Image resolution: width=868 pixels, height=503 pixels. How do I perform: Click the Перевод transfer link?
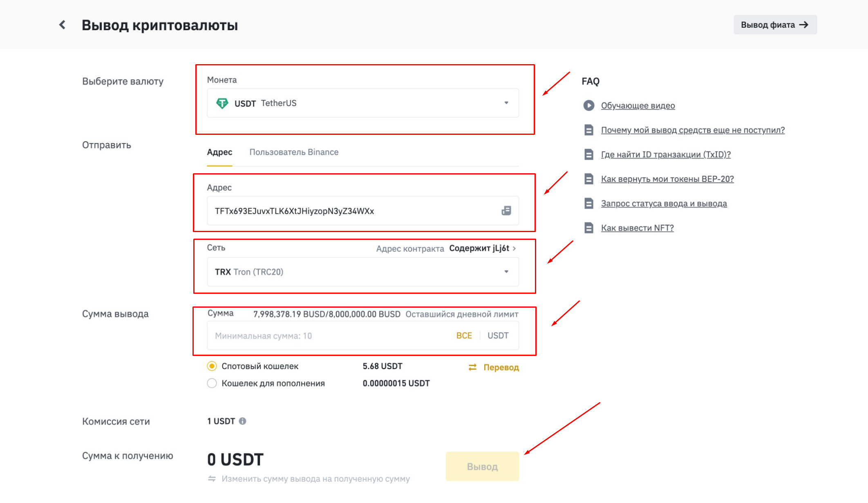(x=501, y=367)
